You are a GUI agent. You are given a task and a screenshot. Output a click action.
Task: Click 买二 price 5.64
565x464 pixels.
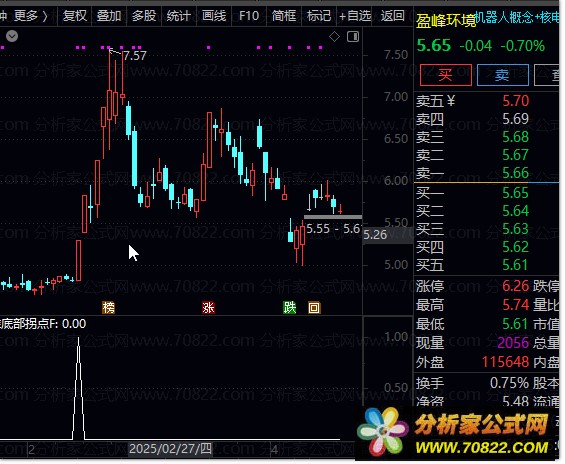[x=515, y=211]
